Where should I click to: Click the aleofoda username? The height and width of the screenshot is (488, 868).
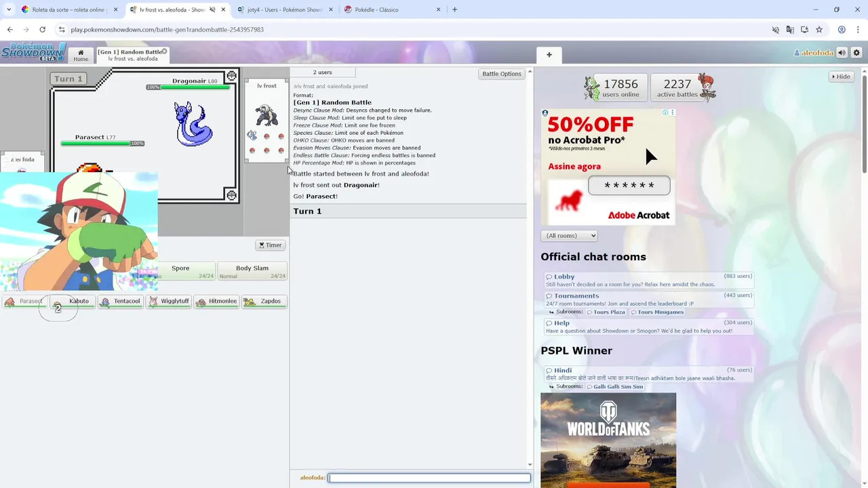click(814, 53)
